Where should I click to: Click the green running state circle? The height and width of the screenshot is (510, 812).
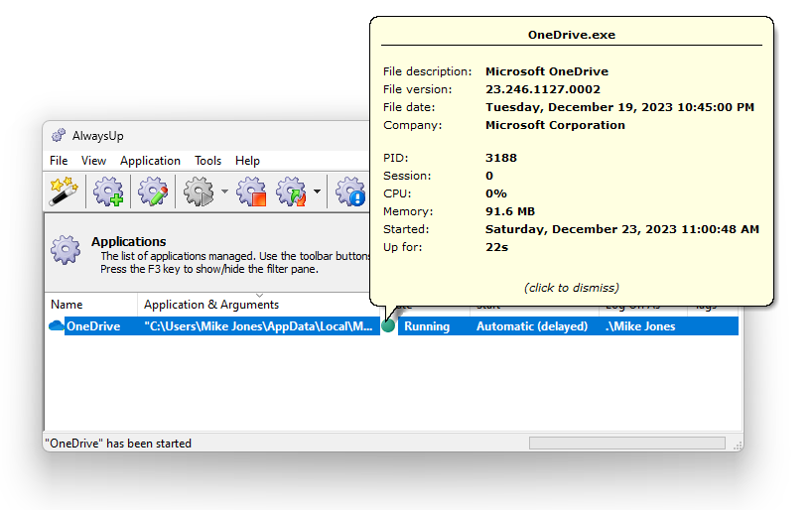388,325
